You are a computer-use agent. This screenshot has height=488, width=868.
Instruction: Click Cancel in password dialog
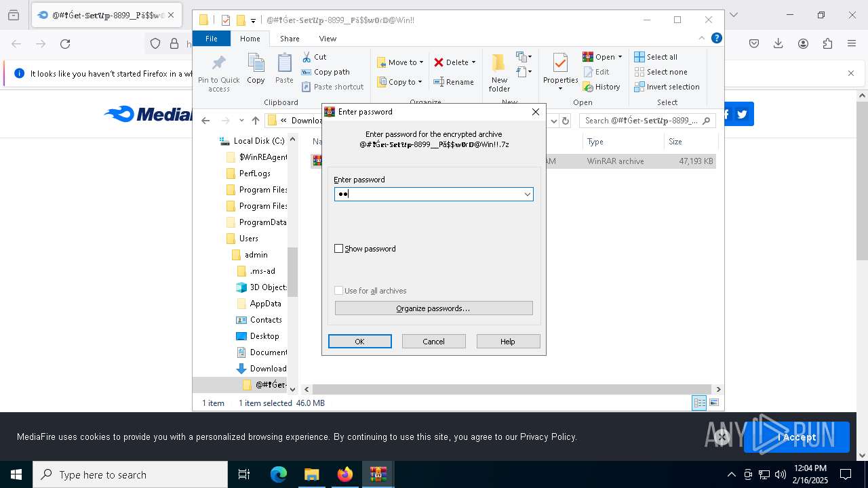(434, 342)
